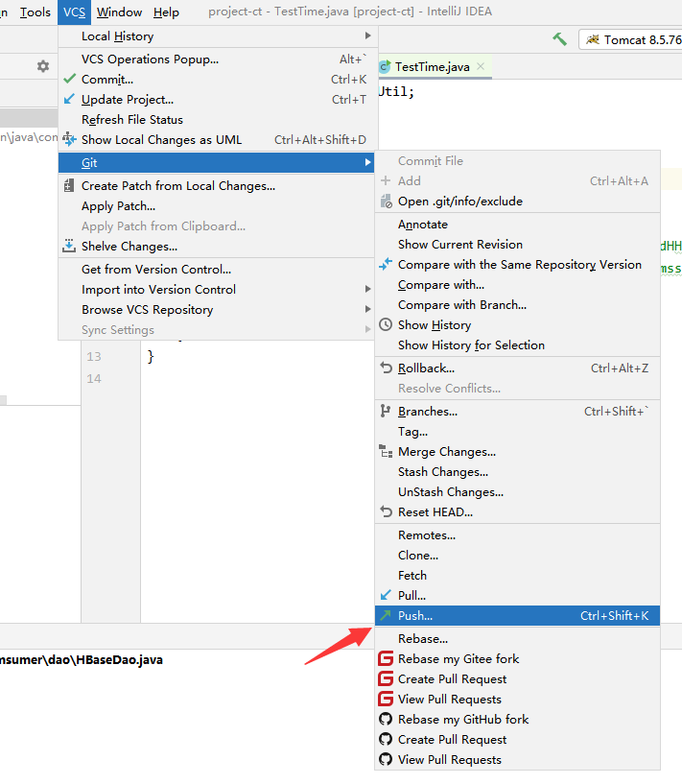Expand Browse VCS Repository submenu

(217, 310)
